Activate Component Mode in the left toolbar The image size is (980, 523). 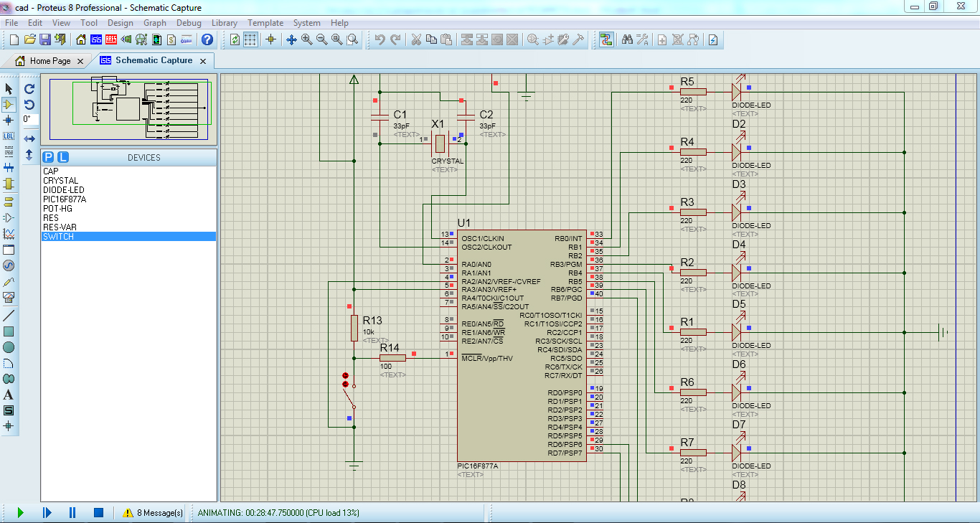(x=9, y=105)
